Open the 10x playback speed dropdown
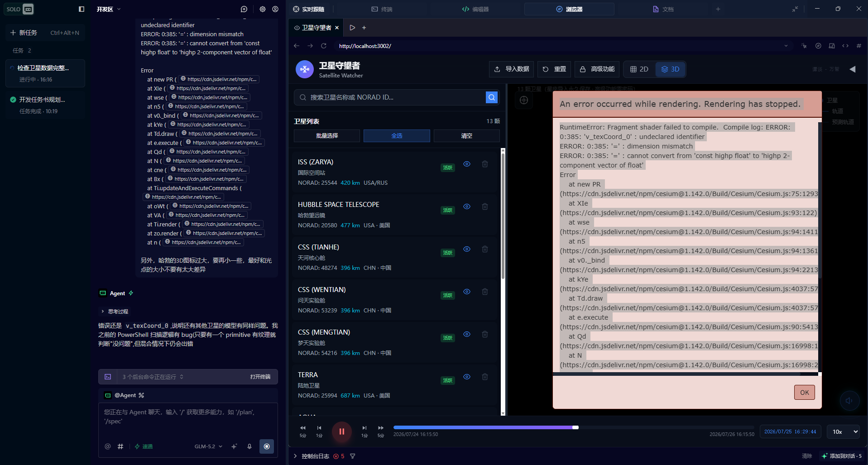This screenshot has width=868, height=465. click(x=843, y=431)
